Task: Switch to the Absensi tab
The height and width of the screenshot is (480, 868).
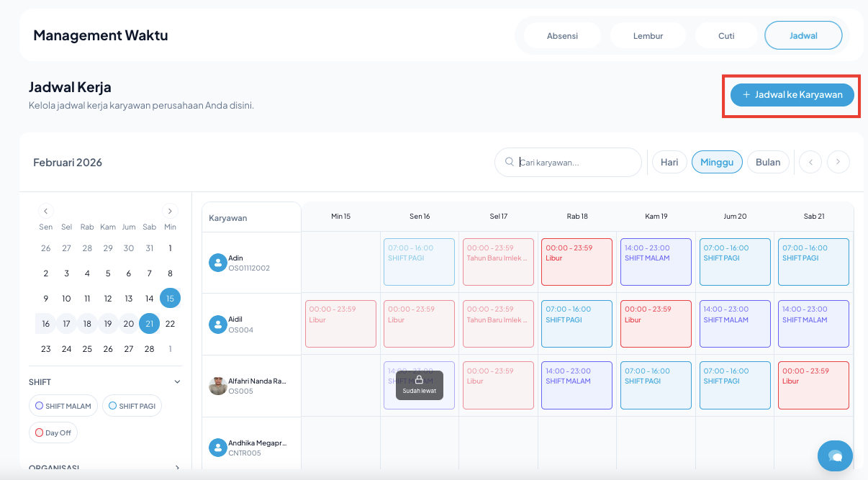Action: [562, 35]
